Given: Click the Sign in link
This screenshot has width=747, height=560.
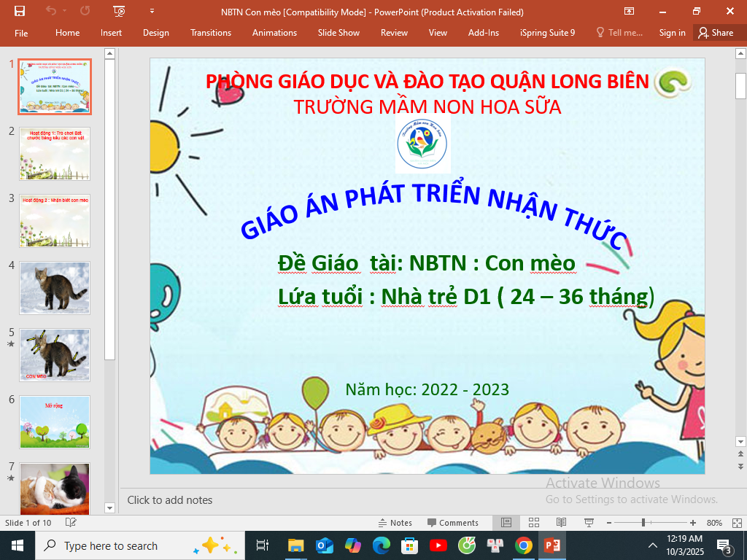Looking at the screenshot, I should (x=672, y=33).
